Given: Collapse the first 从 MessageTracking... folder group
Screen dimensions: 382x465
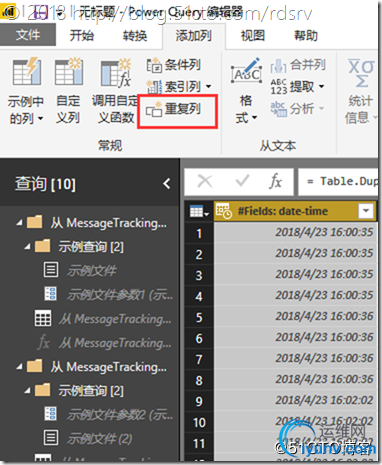Looking at the screenshot, I should tap(20, 222).
